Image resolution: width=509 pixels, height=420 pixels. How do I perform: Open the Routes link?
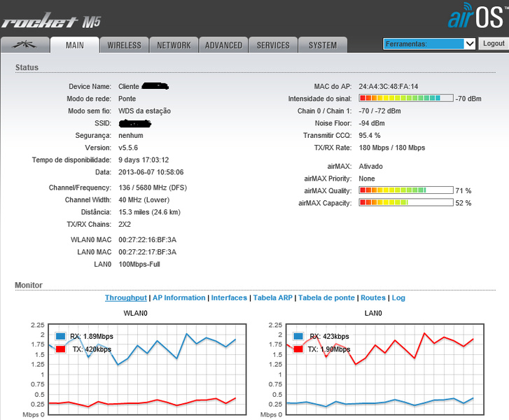373,297
